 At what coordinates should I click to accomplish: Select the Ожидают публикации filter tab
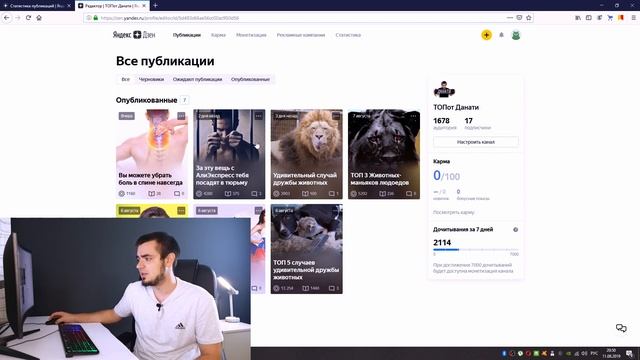pyautogui.click(x=198, y=80)
